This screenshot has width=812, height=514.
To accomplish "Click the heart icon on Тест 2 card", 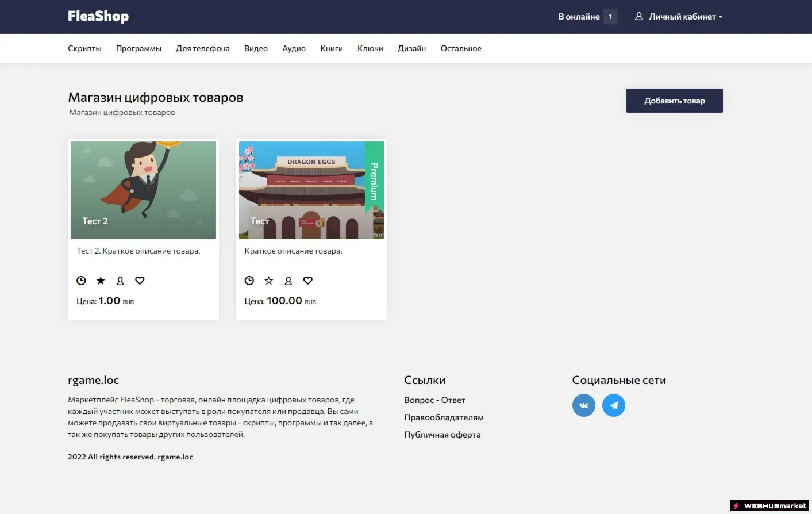I will (140, 281).
